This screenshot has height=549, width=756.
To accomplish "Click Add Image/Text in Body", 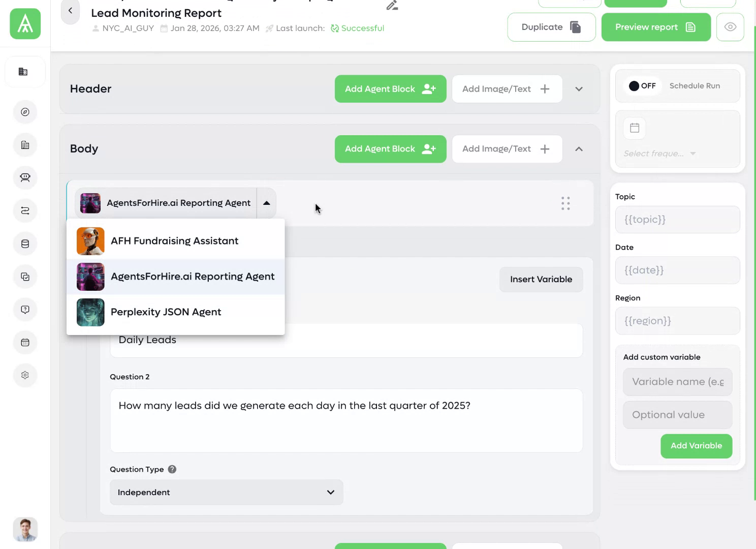I will click(x=507, y=149).
